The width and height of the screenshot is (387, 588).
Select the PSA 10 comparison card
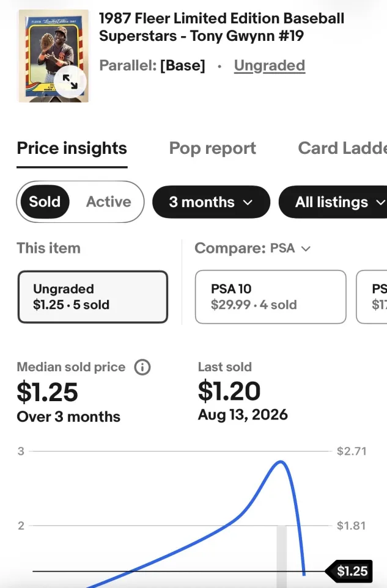click(270, 297)
